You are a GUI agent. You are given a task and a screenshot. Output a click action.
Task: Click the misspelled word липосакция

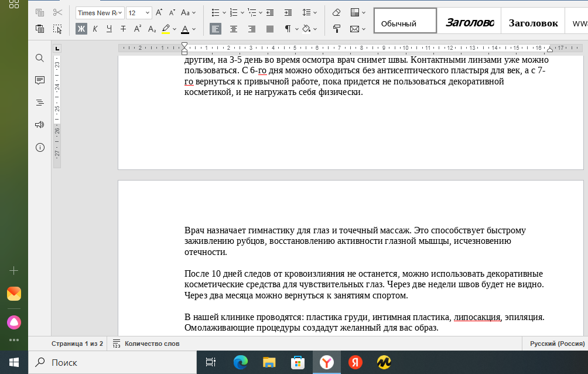click(x=477, y=317)
